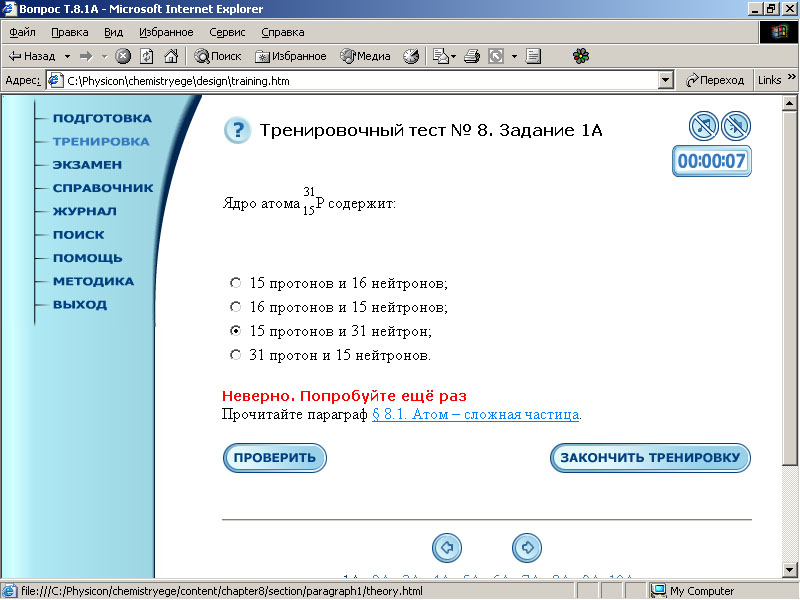
Task: Click the Переход go button
Action: point(715,80)
